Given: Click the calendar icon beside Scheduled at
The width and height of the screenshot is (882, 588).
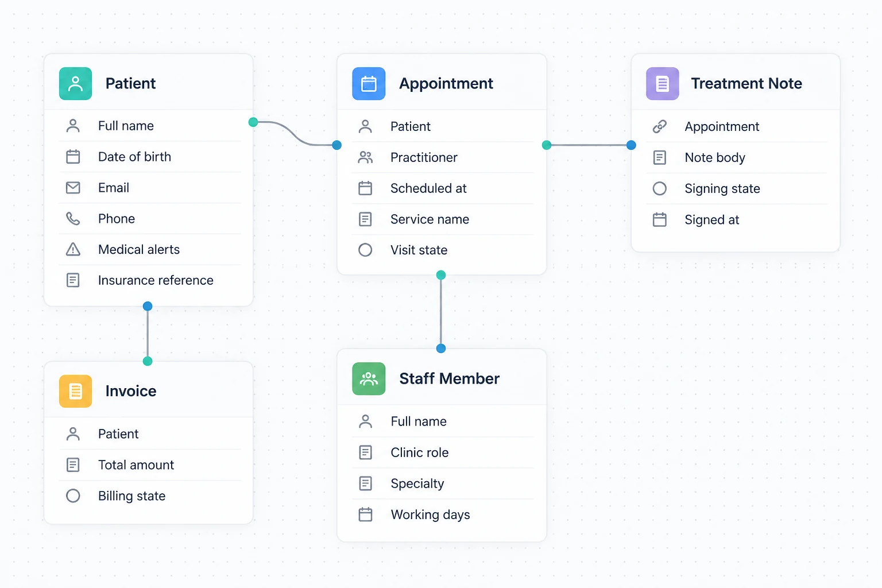Looking at the screenshot, I should [365, 188].
